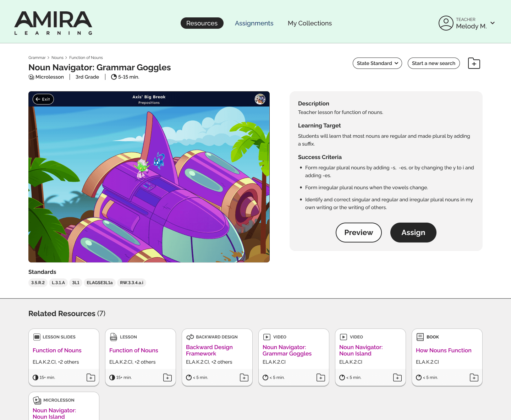Add PDF Lesson card to collection
Image resolution: width=511 pixels, height=420 pixels.
tap(167, 377)
